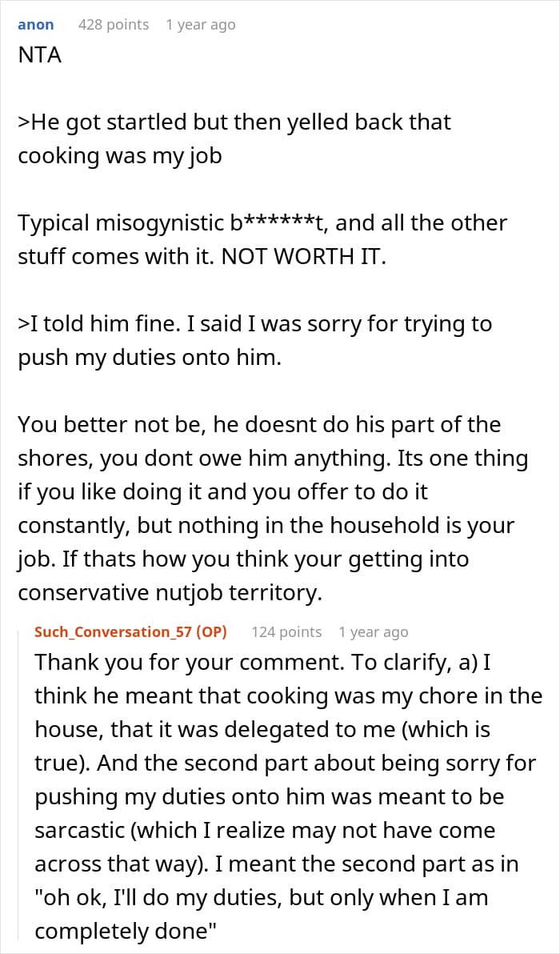The image size is (560, 954).
Task: Click the "NTA" verdict text
Action: click(x=39, y=58)
